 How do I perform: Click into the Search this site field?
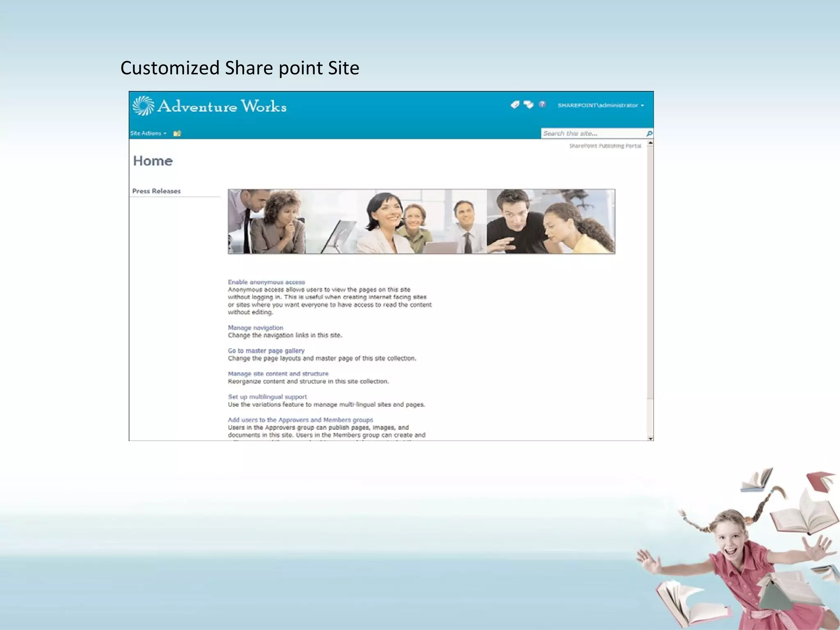tap(593, 133)
